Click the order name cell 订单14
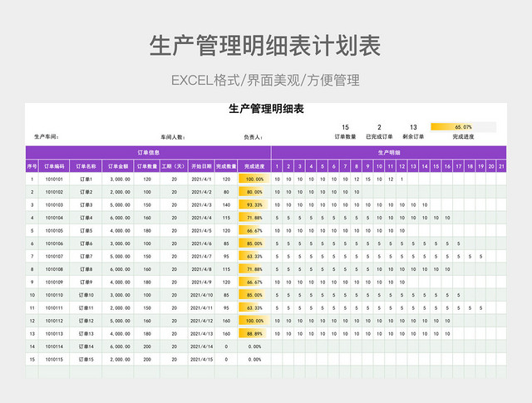Screen dimensions: 532x403 [86, 346]
